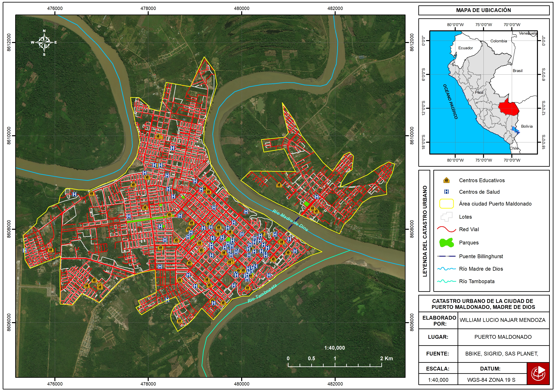Click the 1:40,000 text above scale bar
This screenshot has width=555, height=392.
point(335,348)
